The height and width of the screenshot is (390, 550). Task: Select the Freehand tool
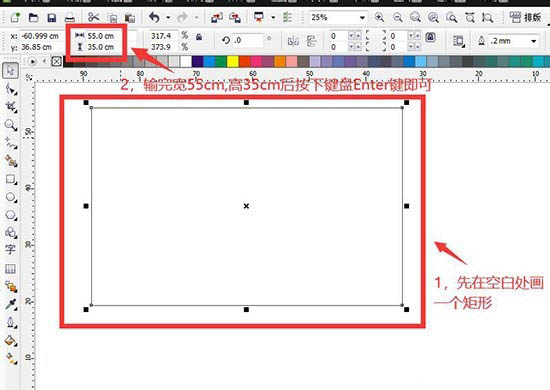pyautogui.click(x=11, y=143)
